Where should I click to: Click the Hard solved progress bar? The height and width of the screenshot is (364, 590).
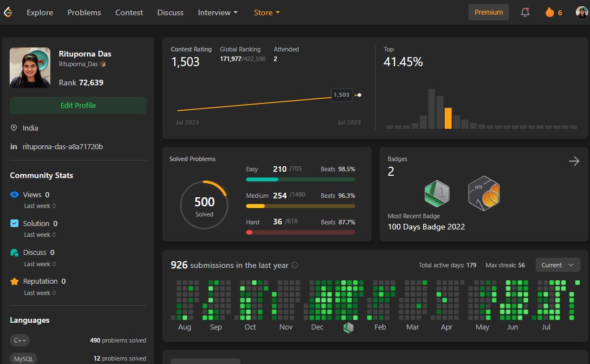coord(300,232)
